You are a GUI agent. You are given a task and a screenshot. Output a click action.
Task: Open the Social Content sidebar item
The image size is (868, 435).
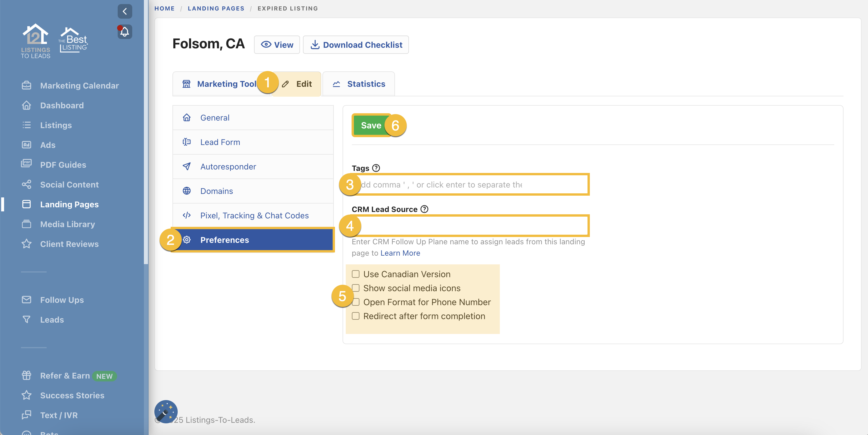pyautogui.click(x=69, y=185)
